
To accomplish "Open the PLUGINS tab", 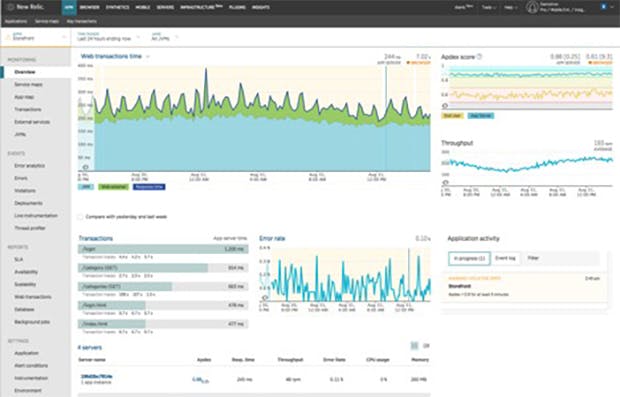I will click(237, 7).
